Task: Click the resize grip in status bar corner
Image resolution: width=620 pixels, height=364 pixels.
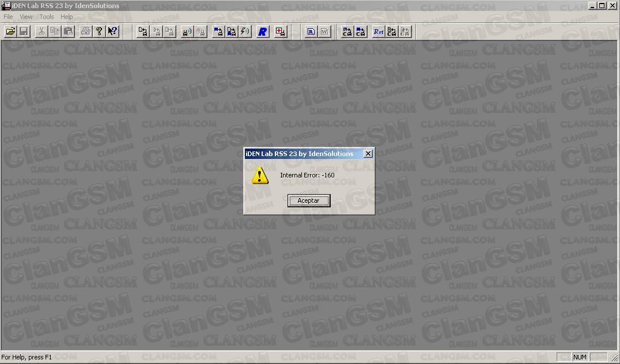Action: click(614, 357)
